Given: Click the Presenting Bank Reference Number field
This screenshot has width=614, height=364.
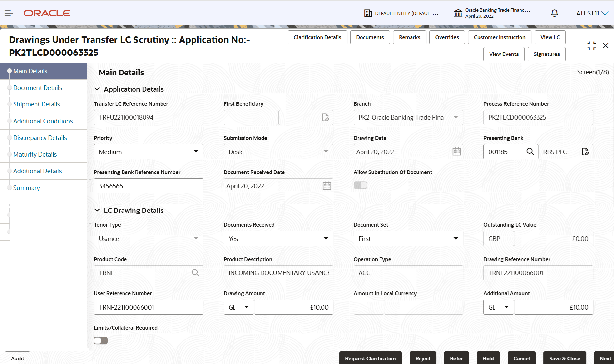Looking at the screenshot, I should point(148,186).
